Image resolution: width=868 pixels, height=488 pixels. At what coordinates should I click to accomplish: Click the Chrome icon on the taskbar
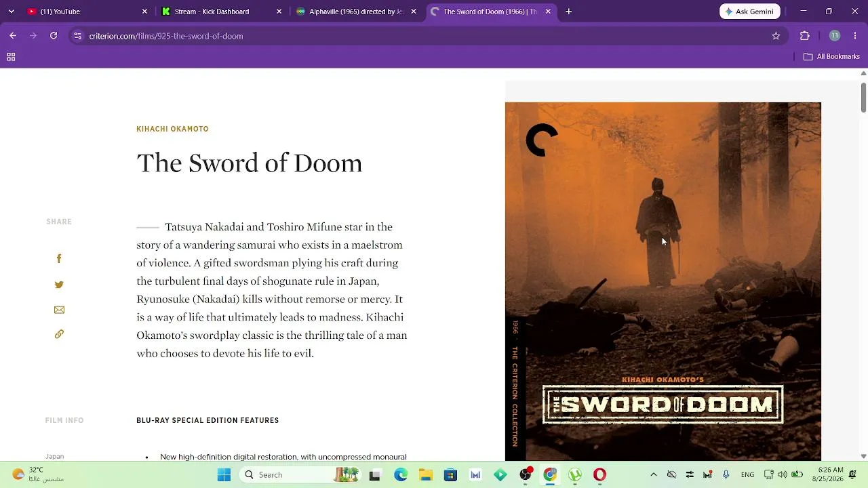tap(550, 474)
